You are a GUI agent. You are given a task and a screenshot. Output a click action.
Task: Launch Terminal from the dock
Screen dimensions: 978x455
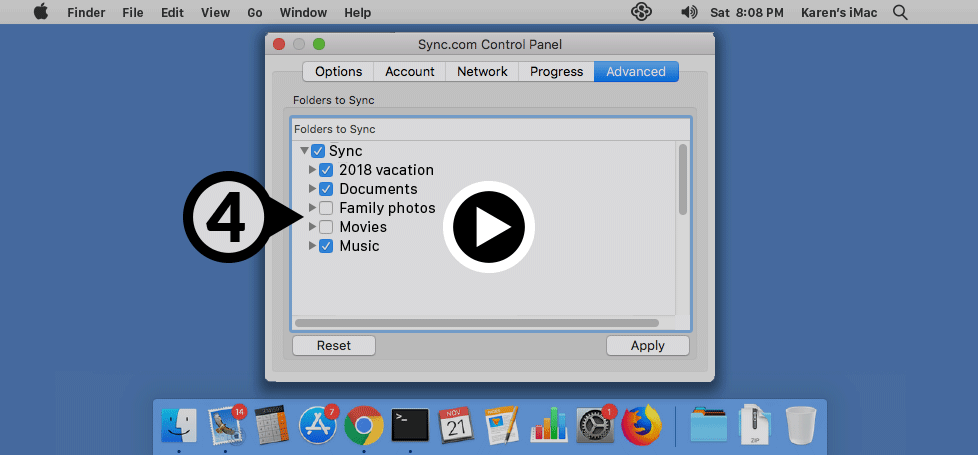click(x=410, y=426)
